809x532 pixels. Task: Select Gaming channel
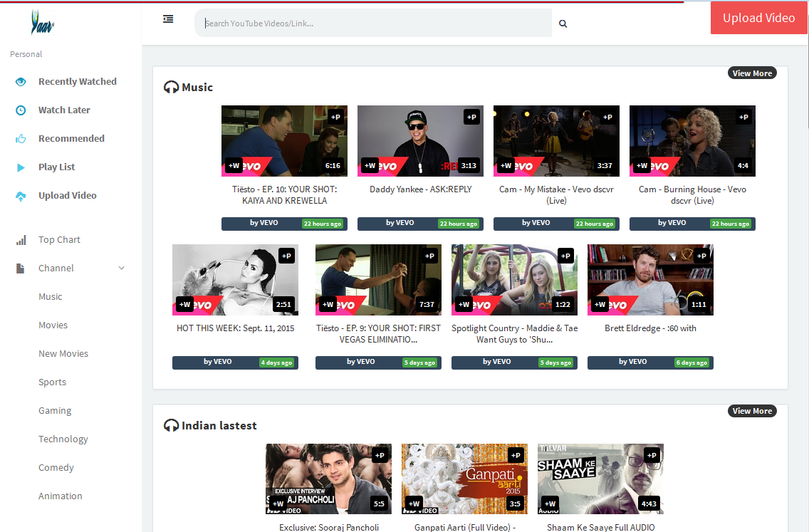click(x=55, y=411)
